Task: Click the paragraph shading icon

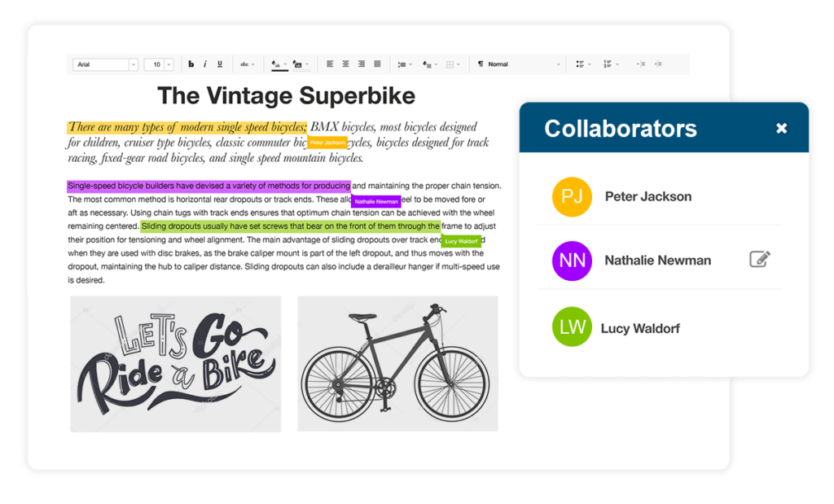Action: tap(427, 64)
